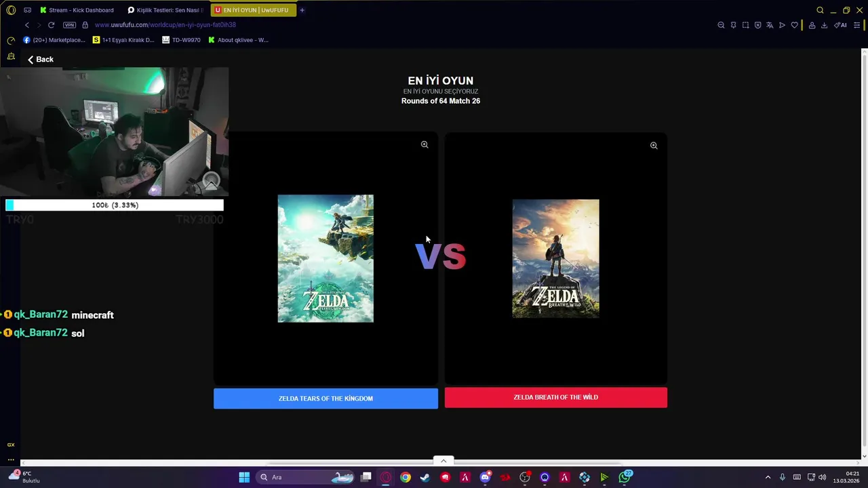This screenshot has width=868, height=488.
Task: Open the profile account icon
Action: coord(812,25)
